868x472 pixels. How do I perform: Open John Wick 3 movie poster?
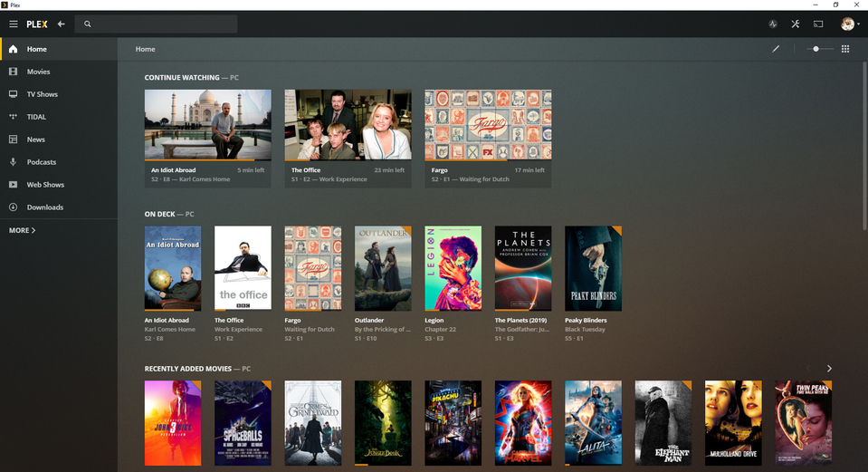(x=173, y=423)
